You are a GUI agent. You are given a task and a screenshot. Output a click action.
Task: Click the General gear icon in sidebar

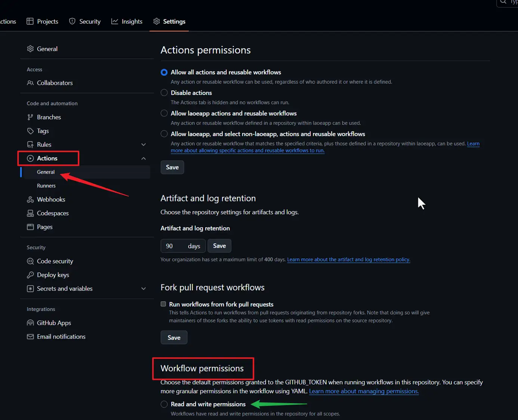[x=30, y=49]
